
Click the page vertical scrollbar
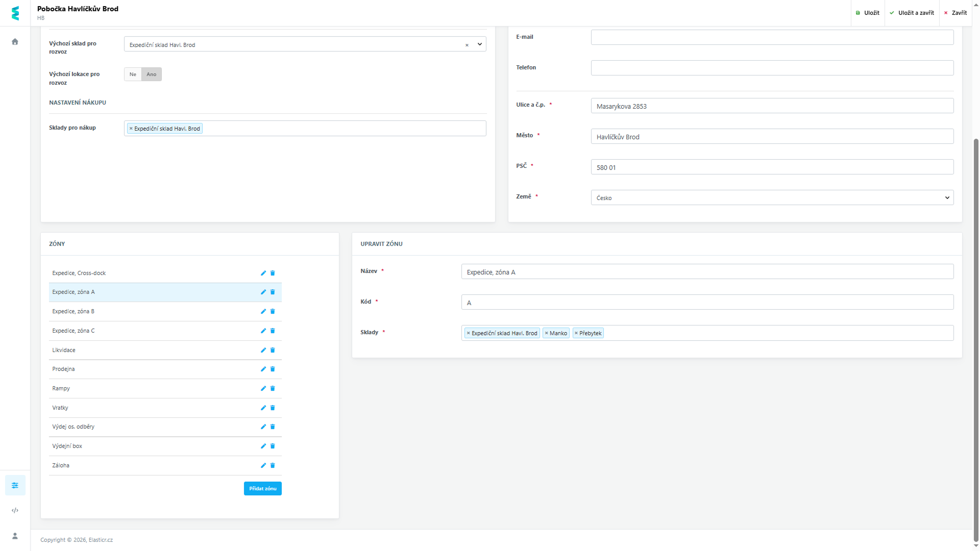coord(976,339)
